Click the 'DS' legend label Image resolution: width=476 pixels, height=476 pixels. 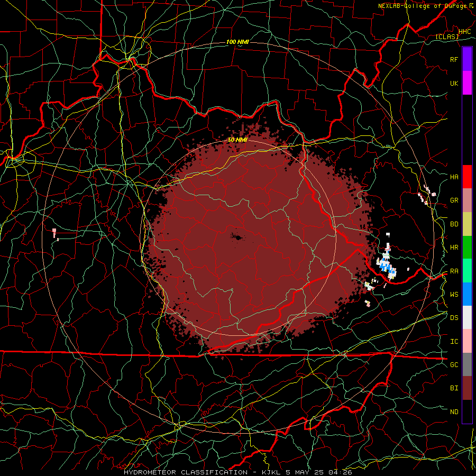click(x=454, y=317)
